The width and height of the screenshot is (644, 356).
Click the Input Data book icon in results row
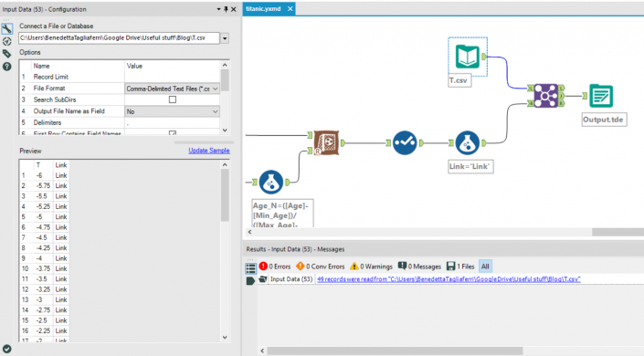(x=263, y=279)
